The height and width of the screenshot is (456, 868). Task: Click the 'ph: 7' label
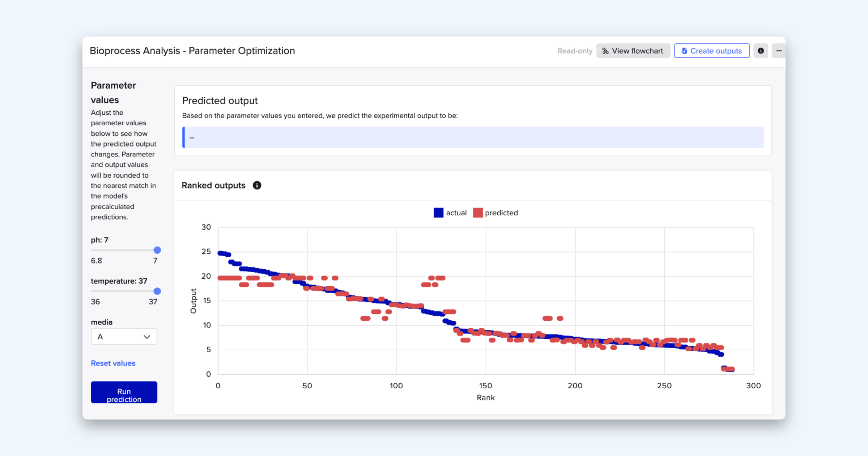click(x=99, y=240)
